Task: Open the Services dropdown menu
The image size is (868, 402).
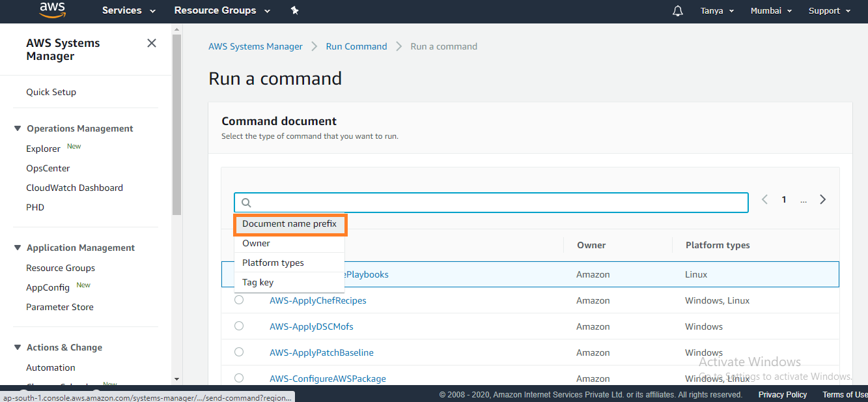Action: pos(128,10)
